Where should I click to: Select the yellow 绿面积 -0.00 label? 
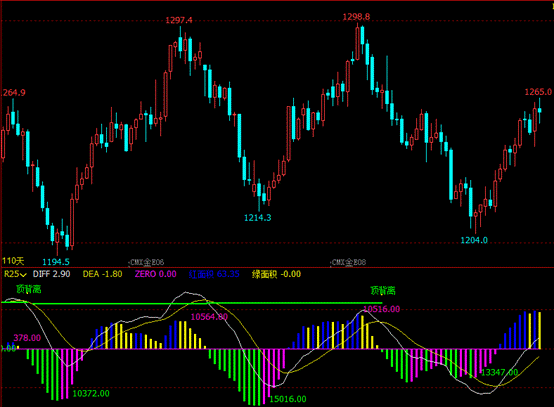click(x=276, y=274)
